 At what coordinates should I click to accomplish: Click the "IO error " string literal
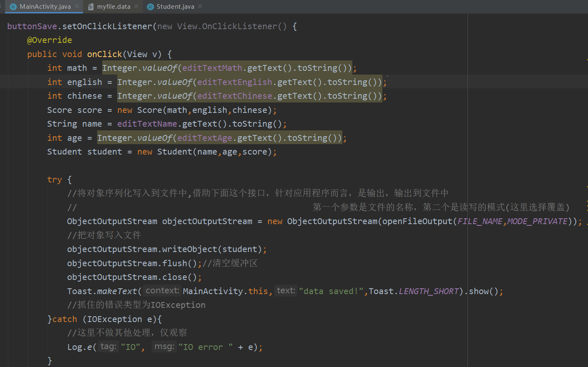[206, 347]
